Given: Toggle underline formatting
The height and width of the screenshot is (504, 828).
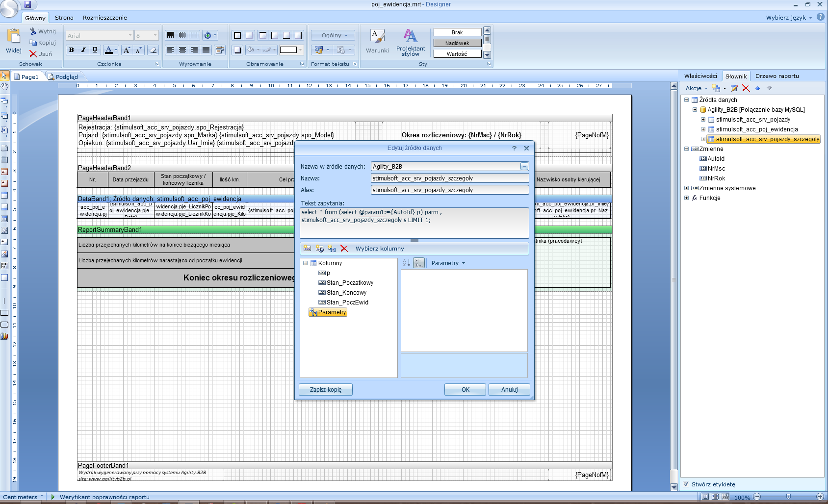Looking at the screenshot, I should [95, 50].
